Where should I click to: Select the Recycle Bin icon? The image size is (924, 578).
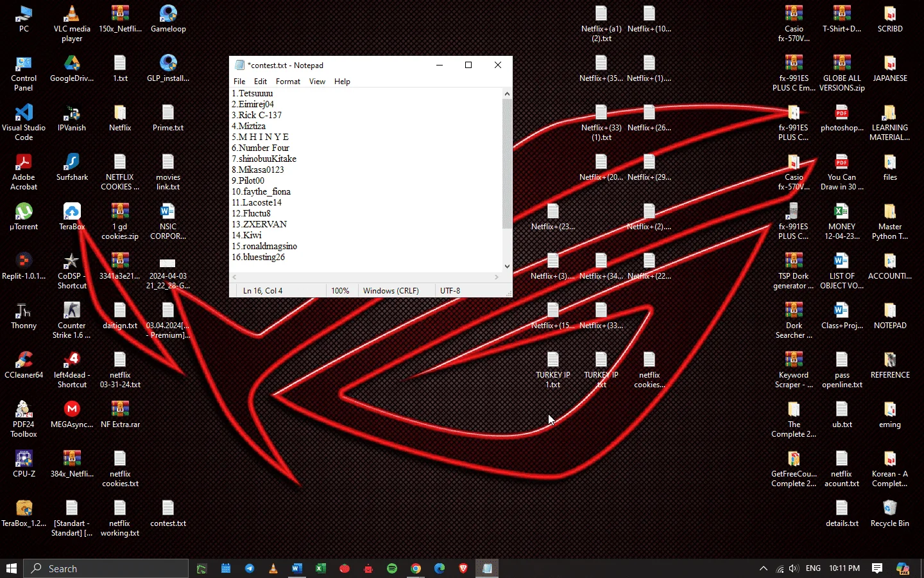(x=889, y=513)
